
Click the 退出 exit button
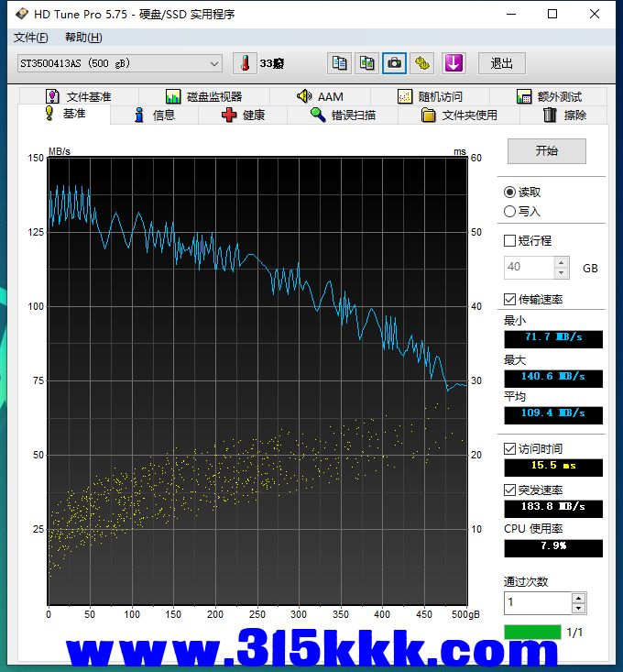pos(502,63)
